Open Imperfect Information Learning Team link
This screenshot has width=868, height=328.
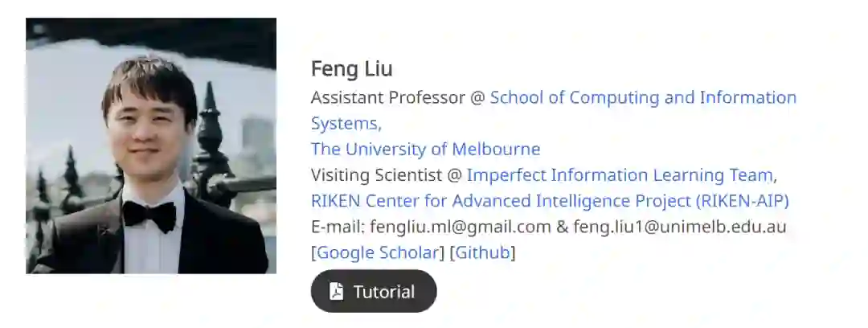tap(620, 175)
